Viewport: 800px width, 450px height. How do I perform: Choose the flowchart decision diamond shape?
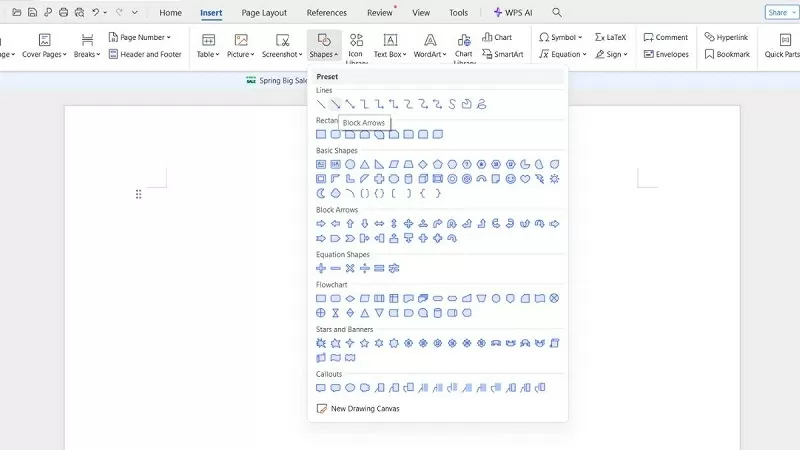click(x=350, y=298)
